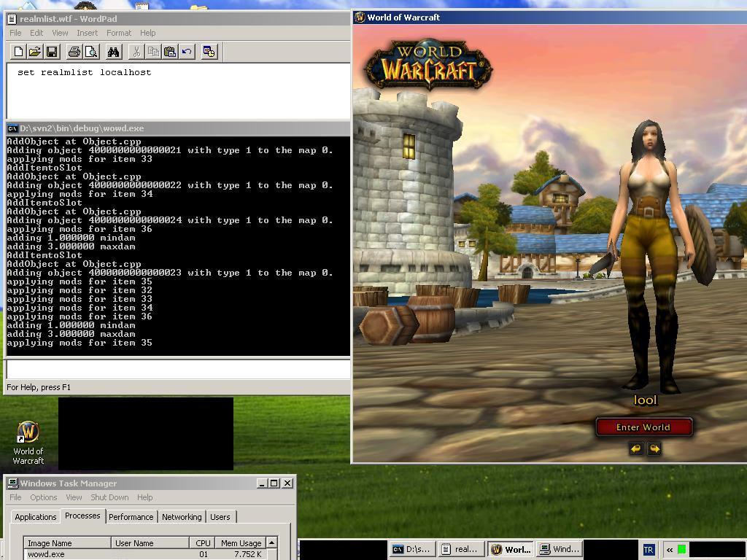Open the Task Manager Shut Down menu
Screen dimensions: 747x560
pyautogui.click(x=109, y=497)
